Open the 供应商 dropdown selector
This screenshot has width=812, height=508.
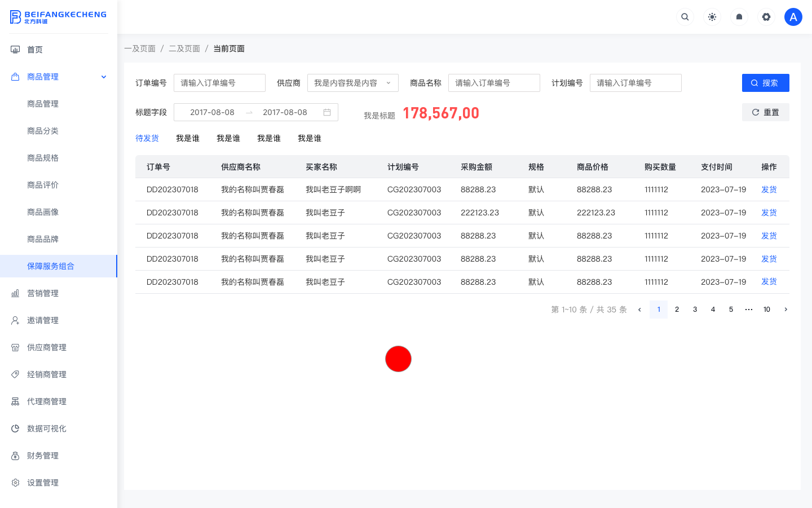coord(352,83)
